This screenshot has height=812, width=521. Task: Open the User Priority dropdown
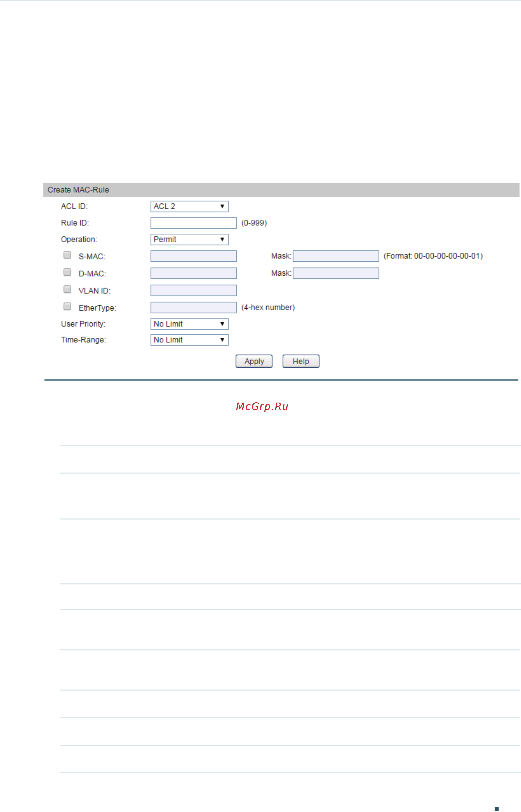click(x=190, y=324)
